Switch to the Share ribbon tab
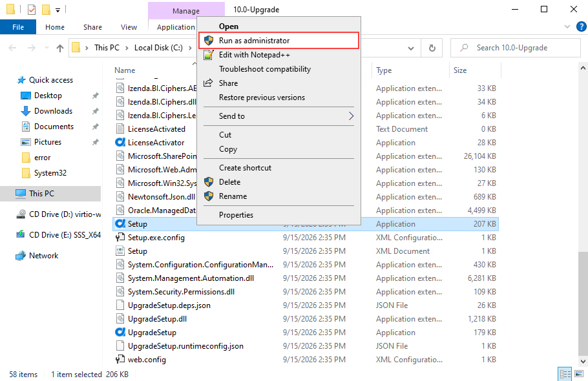The height and width of the screenshot is (381, 588). pos(92,27)
